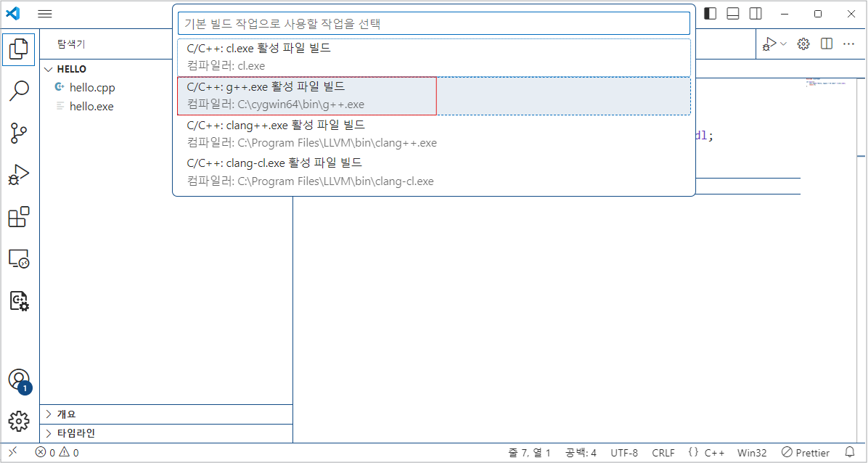Click 줄 7, 열 1 cursor position

click(x=528, y=453)
